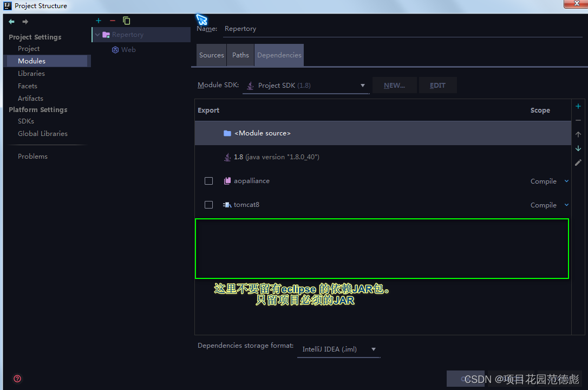
Task: Open SDKs under Platform Settings
Action: (26, 121)
